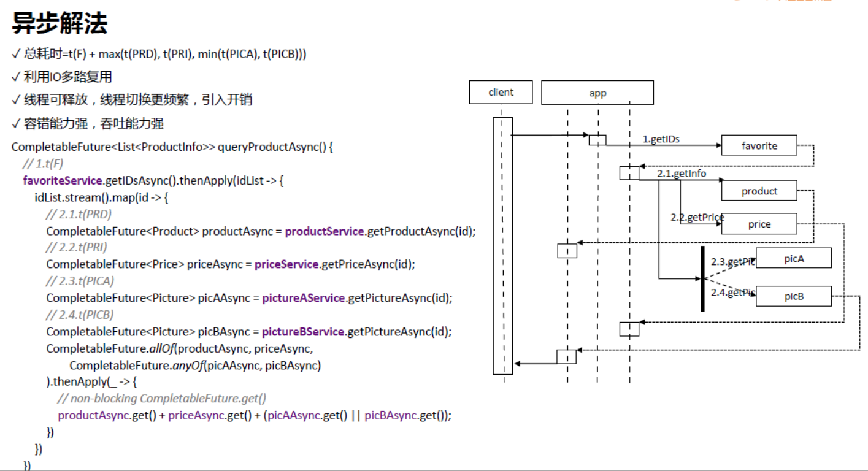Viewport: 868px width, 471px height.
Task: Click the black activation bar in the diagram
Action: (702, 279)
